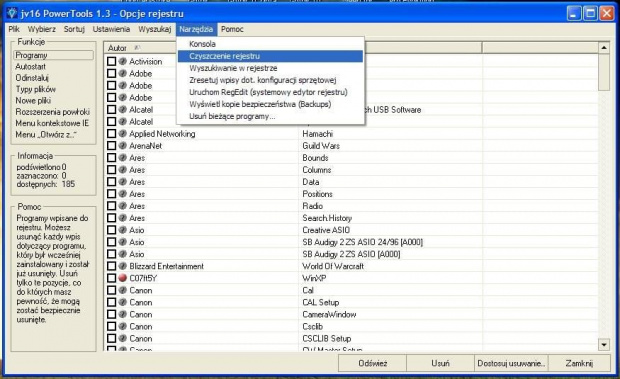Select Wyszukiwanie w rejestrze menu entry
Screen dimensions: 620x379
(x=270, y=68)
